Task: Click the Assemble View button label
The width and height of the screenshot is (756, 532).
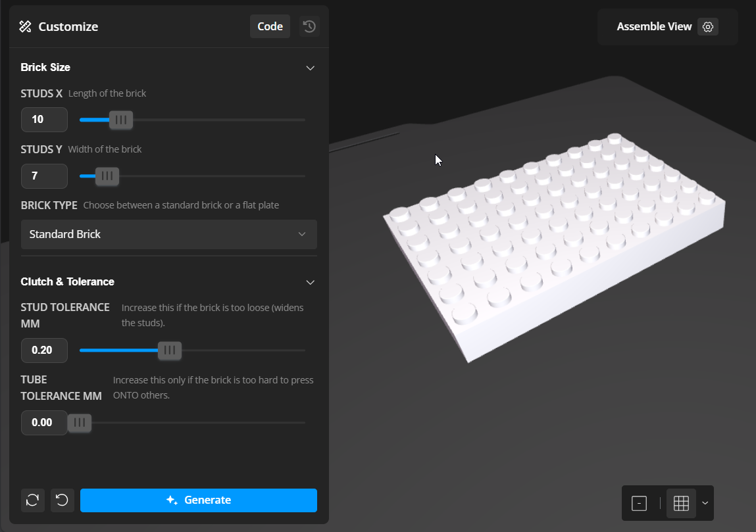Action: click(x=654, y=26)
